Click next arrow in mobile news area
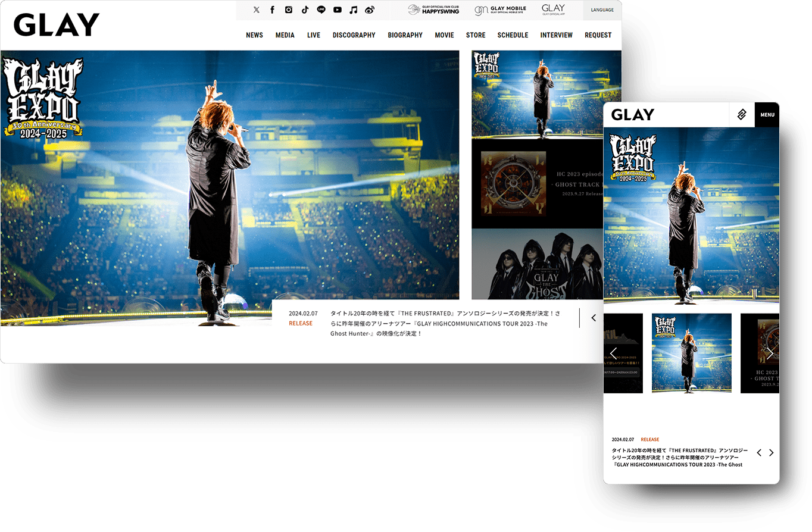Image resolution: width=812 pixels, height=532 pixels. (772, 453)
